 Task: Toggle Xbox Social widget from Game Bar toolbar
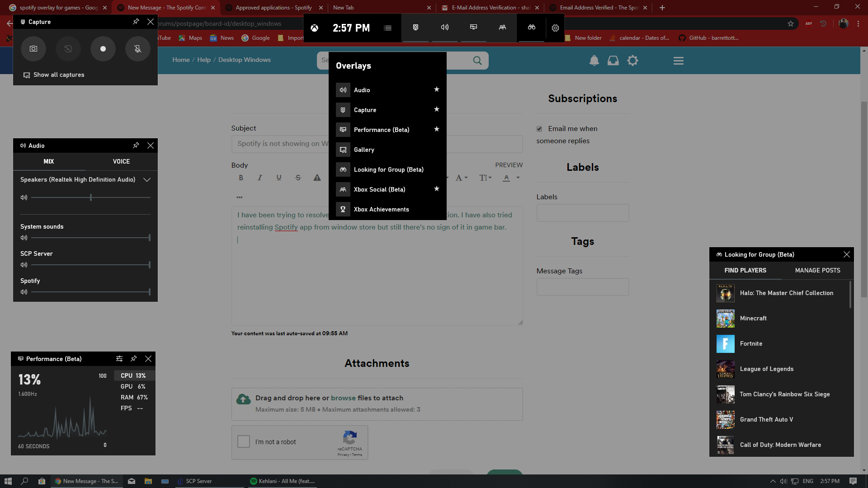(x=502, y=28)
